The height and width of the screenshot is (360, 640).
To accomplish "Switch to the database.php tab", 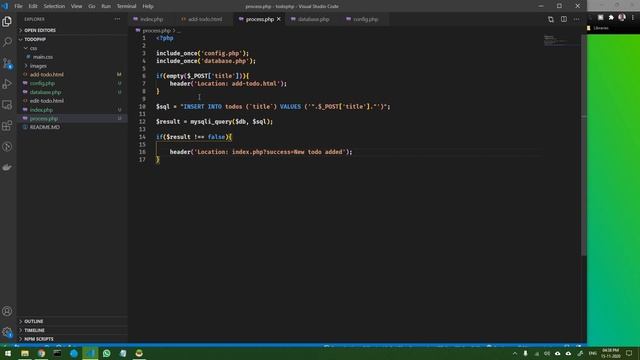I will [x=313, y=19].
